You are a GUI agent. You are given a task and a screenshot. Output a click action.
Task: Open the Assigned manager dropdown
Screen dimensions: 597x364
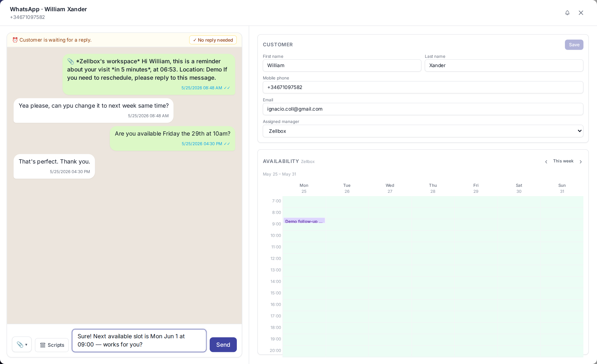click(x=423, y=131)
